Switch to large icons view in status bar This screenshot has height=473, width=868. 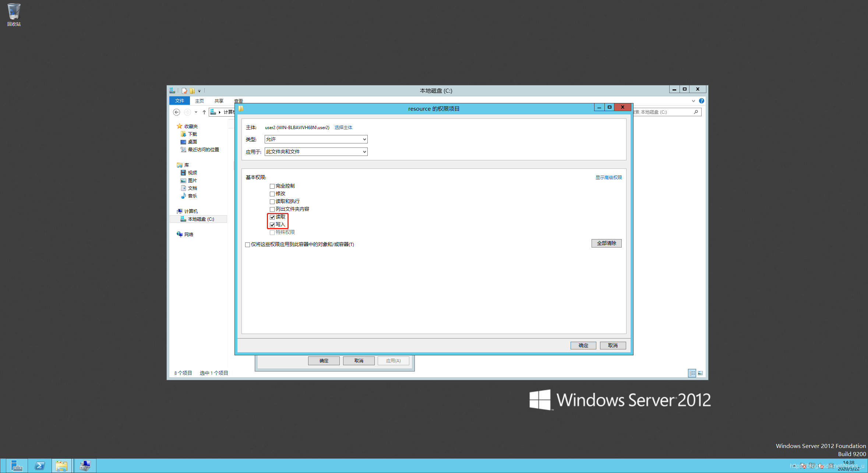[700, 373]
